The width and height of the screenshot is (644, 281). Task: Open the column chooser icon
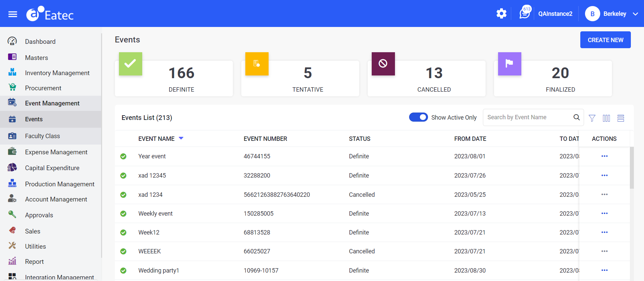(x=606, y=118)
